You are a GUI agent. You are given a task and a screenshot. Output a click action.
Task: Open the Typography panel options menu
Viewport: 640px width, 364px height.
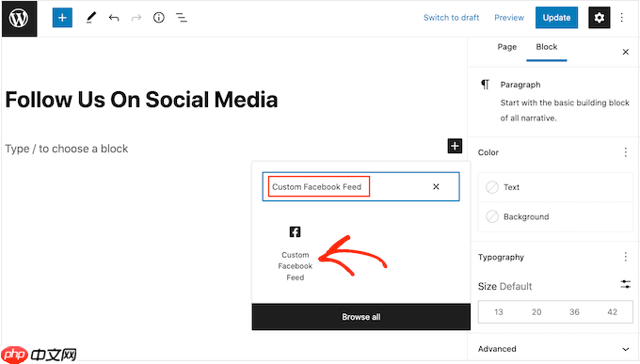pos(625,257)
